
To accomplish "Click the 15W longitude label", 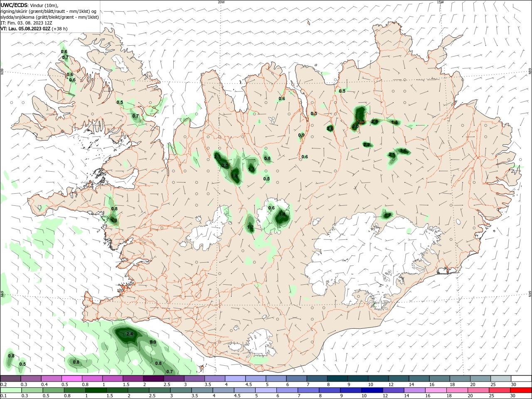I will click(440, 2).
